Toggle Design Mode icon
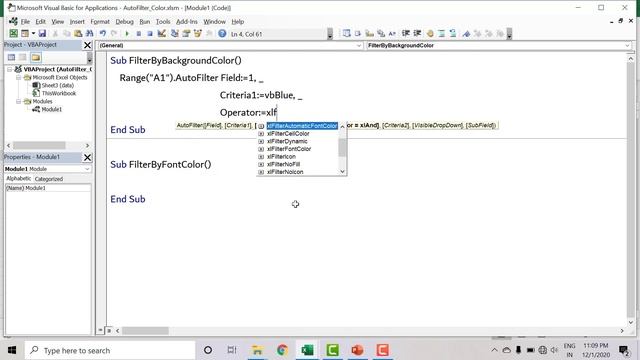The width and height of the screenshot is (640, 360). [x=162, y=34]
